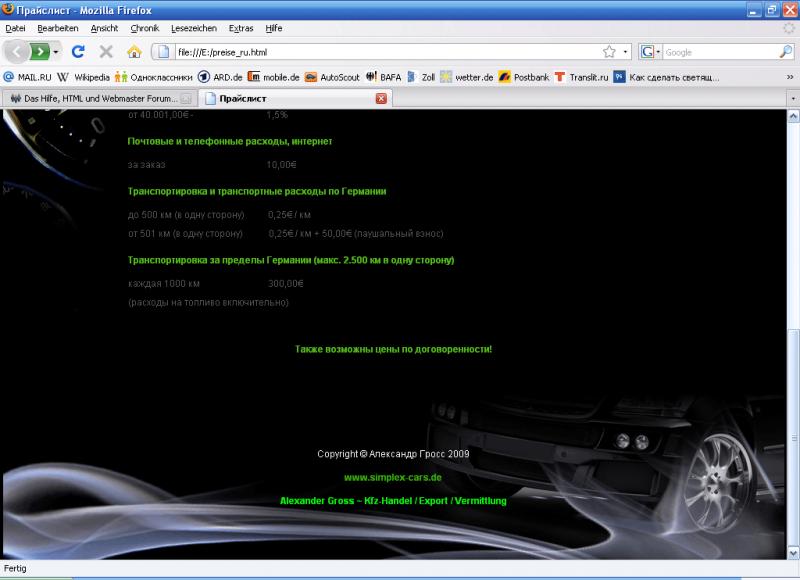Expand the search engine selector dropdown
Screen dimensions: 800x580
point(651,52)
